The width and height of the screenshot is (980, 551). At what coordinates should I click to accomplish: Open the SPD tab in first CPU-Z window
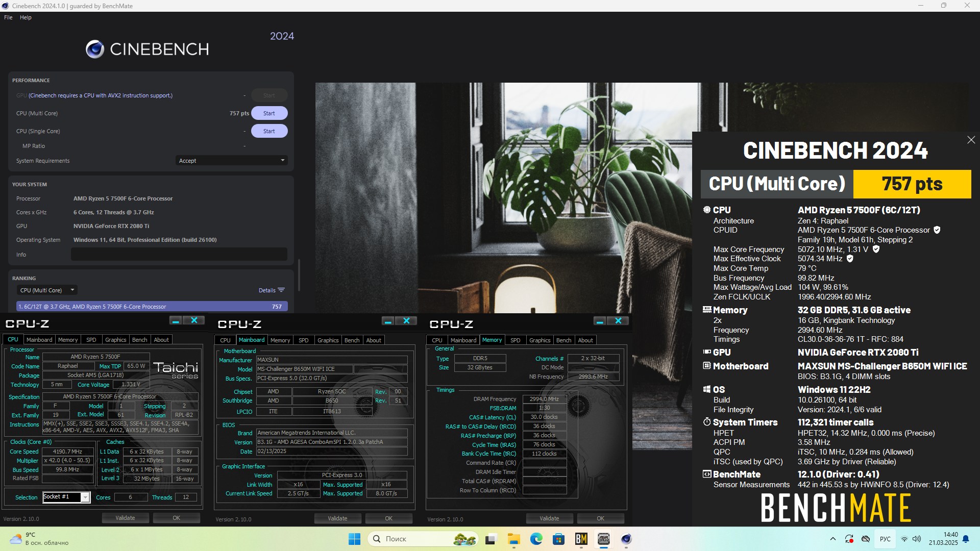pos(91,340)
